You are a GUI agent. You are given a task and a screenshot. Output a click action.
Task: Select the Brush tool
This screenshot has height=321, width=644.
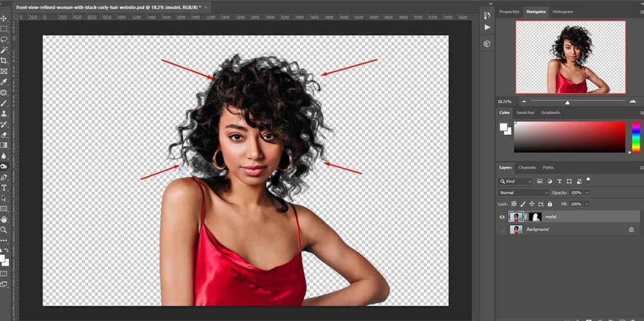(x=4, y=103)
